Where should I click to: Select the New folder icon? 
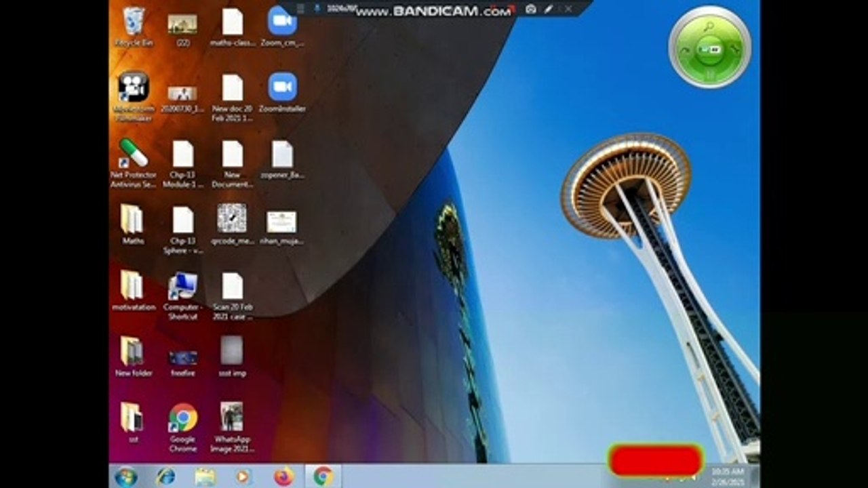click(134, 357)
